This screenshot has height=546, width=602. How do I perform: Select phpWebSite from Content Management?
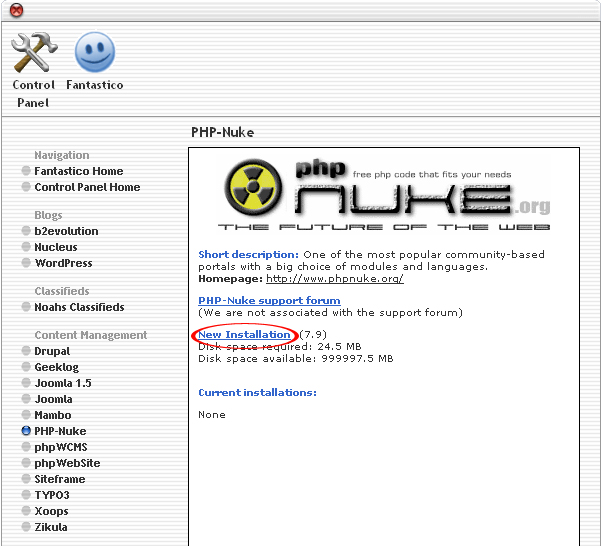[x=67, y=463]
